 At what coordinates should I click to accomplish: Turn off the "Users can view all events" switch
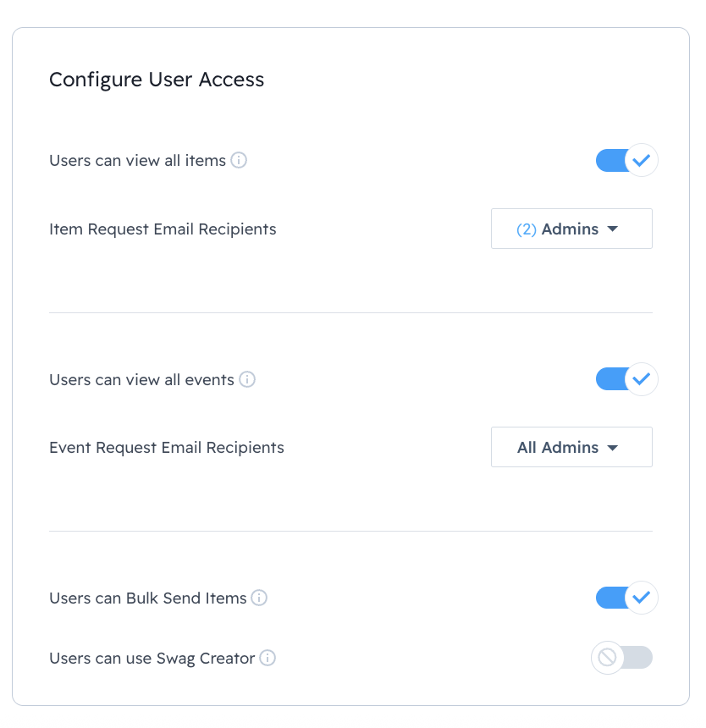[x=626, y=379]
